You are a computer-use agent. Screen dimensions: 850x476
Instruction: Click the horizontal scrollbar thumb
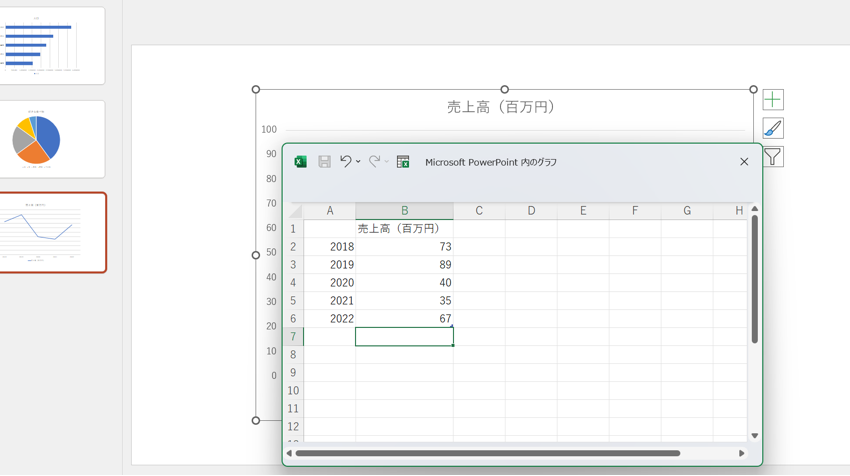click(x=488, y=453)
